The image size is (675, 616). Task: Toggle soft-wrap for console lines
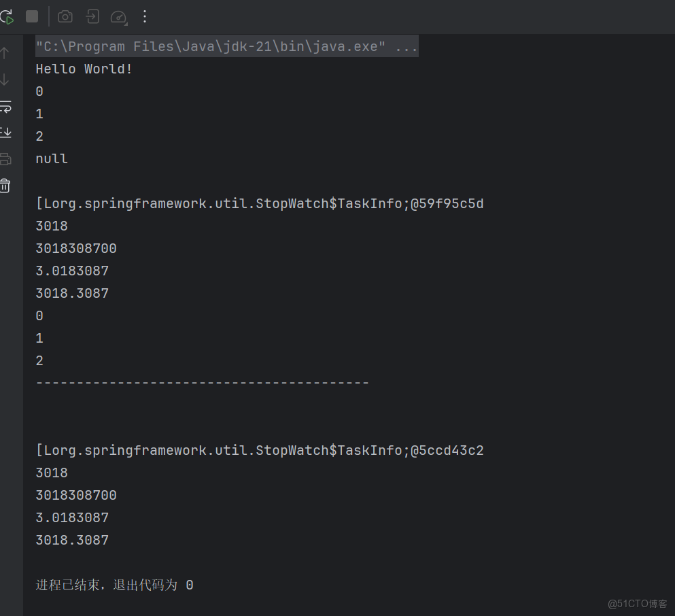tap(5, 107)
